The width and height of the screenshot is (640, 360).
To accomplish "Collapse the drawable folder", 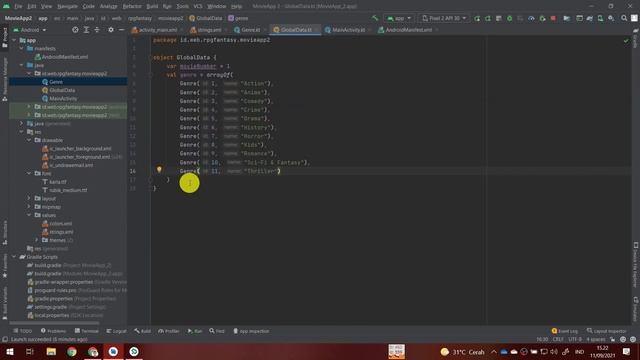I will pyautogui.click(x=29, y=140).
